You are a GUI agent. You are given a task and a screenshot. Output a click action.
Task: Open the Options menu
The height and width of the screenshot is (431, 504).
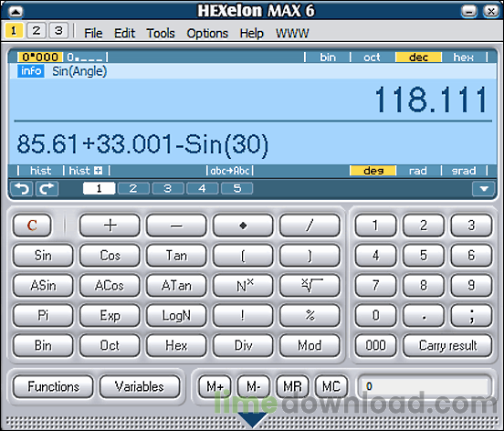click(x=207, y=33)
